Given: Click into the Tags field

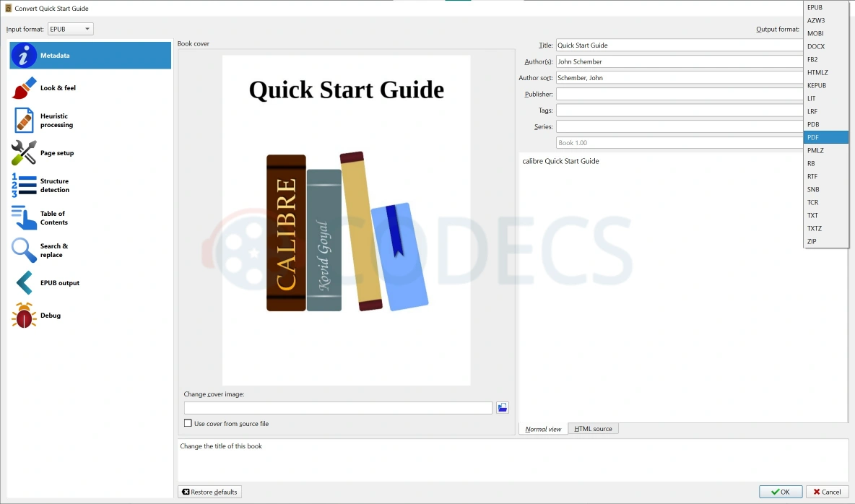Looking at the screenshot, I should pyautogui.click(x=680, y=110).
